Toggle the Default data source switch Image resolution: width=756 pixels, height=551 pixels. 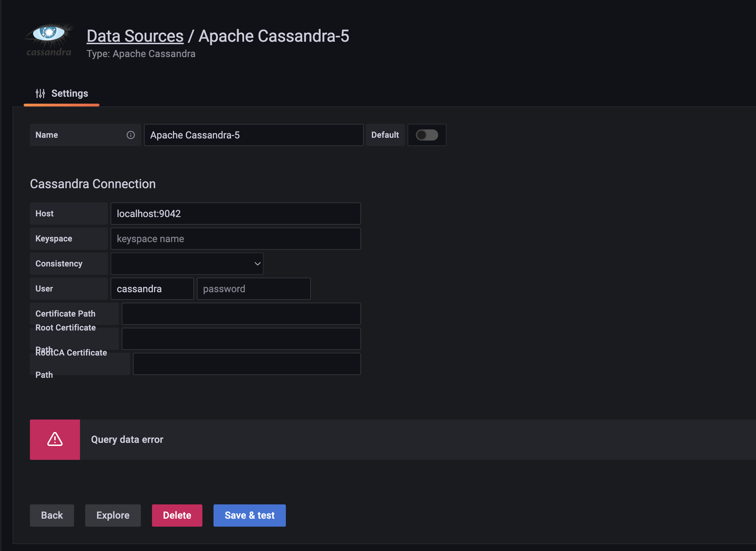(427, 135)
